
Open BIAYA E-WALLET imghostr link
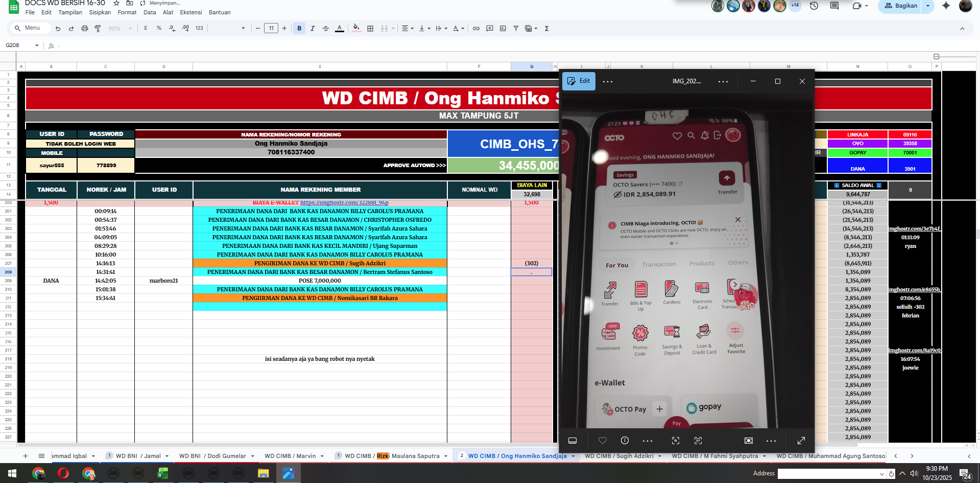point(344,203)
